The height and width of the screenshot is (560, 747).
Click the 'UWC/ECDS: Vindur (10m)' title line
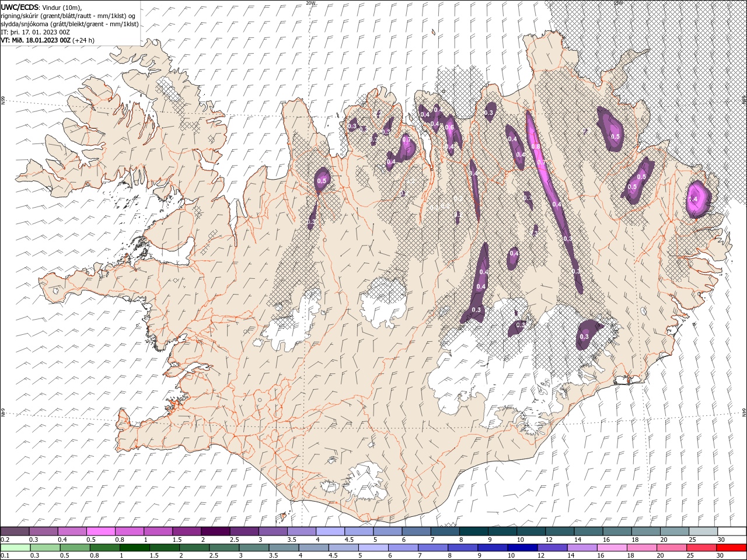point(41,7)
